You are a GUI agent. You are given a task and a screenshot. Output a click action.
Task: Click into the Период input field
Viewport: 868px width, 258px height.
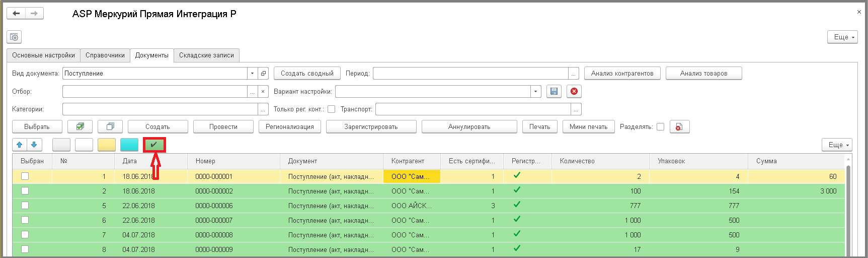pyautogui.click(x=470, y=73)
